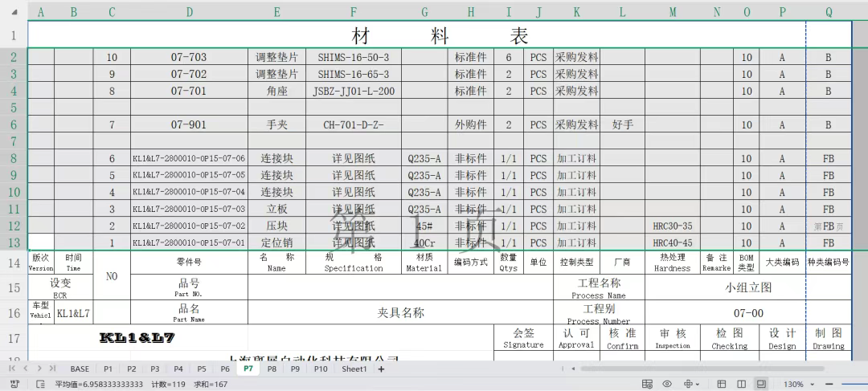Go to previous sheet tab arrow
This screenshot has width=868, height=391.
[x=26, y=369]
